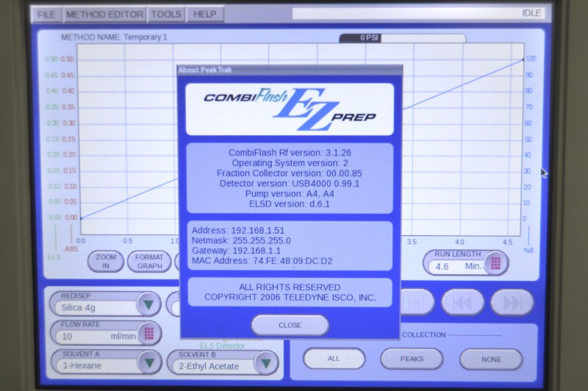Open the METHOD EDITOR menu

104,14
